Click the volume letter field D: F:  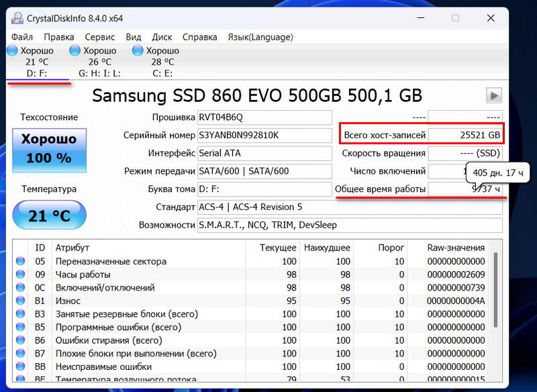click(x=264, y=189)
